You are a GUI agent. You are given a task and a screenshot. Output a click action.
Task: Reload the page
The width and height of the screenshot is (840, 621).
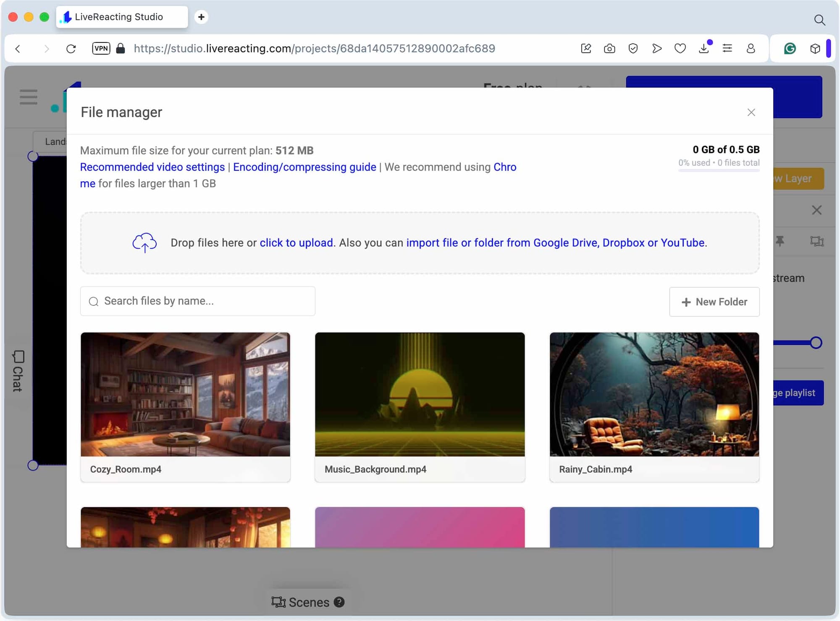point(71,49)
